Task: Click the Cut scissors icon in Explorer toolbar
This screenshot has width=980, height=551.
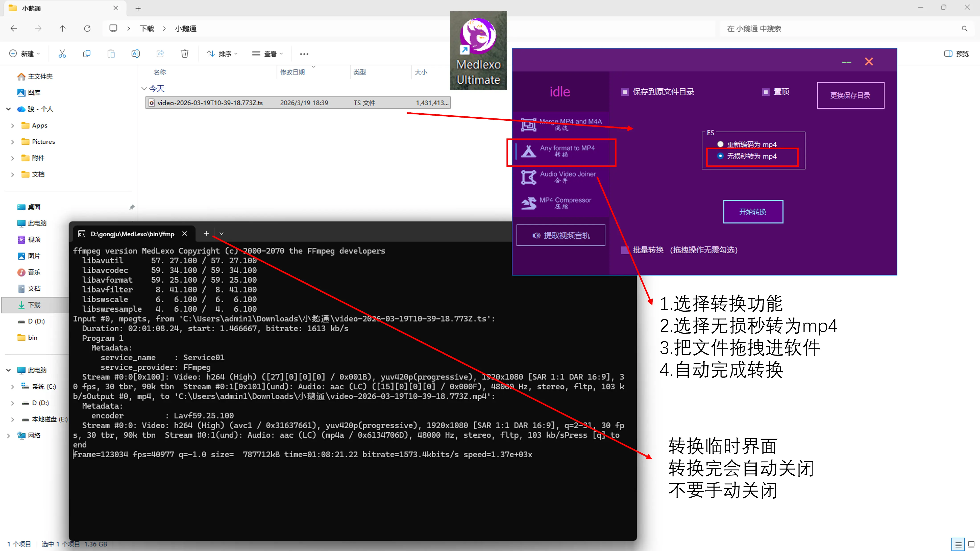Action: coord(62,54)
